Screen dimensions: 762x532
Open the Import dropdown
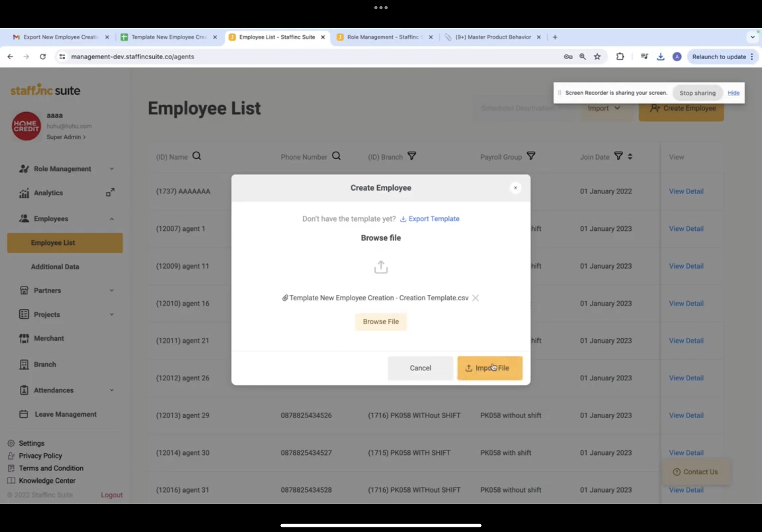click(604, 108)
